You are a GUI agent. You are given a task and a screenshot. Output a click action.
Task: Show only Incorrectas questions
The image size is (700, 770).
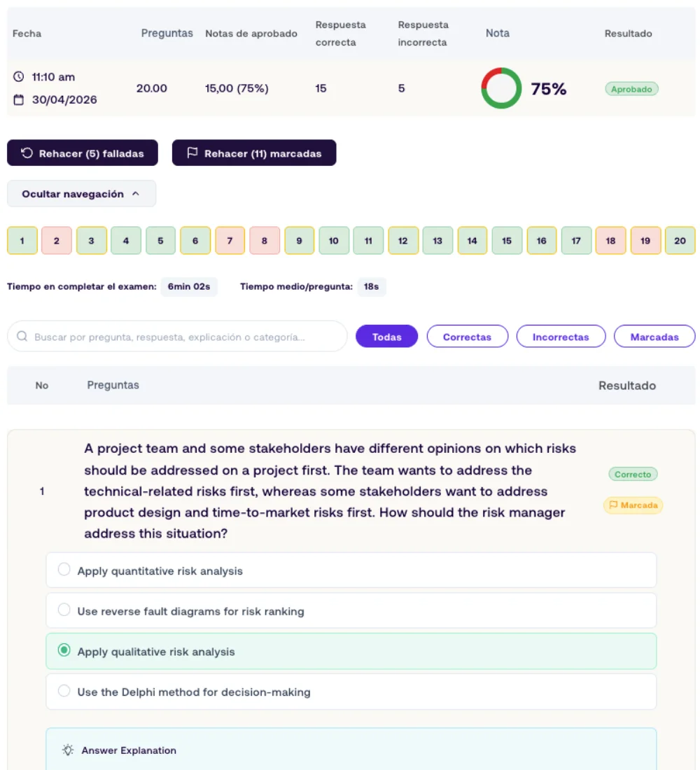point(561,337)
